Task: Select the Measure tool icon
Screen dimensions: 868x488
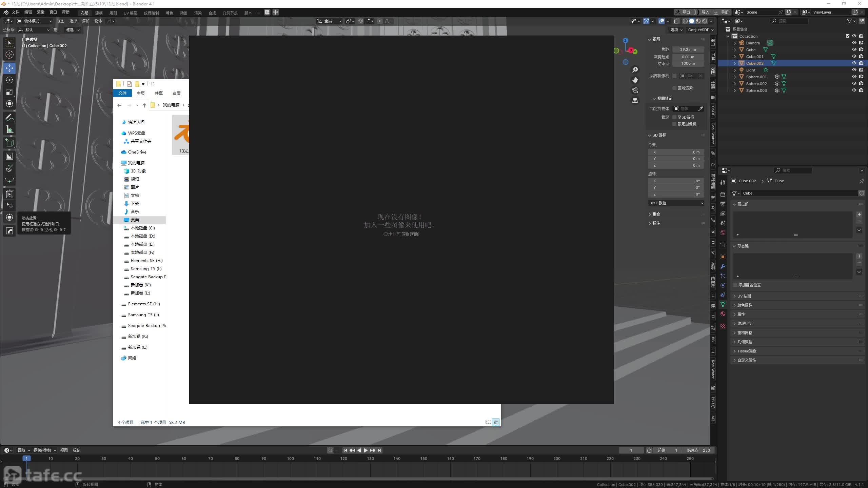Action: coord(9,129)
